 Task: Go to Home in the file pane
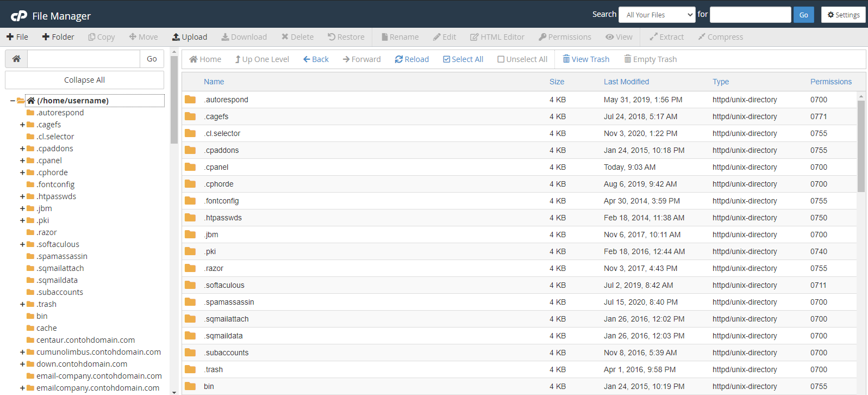click(205, 59)
